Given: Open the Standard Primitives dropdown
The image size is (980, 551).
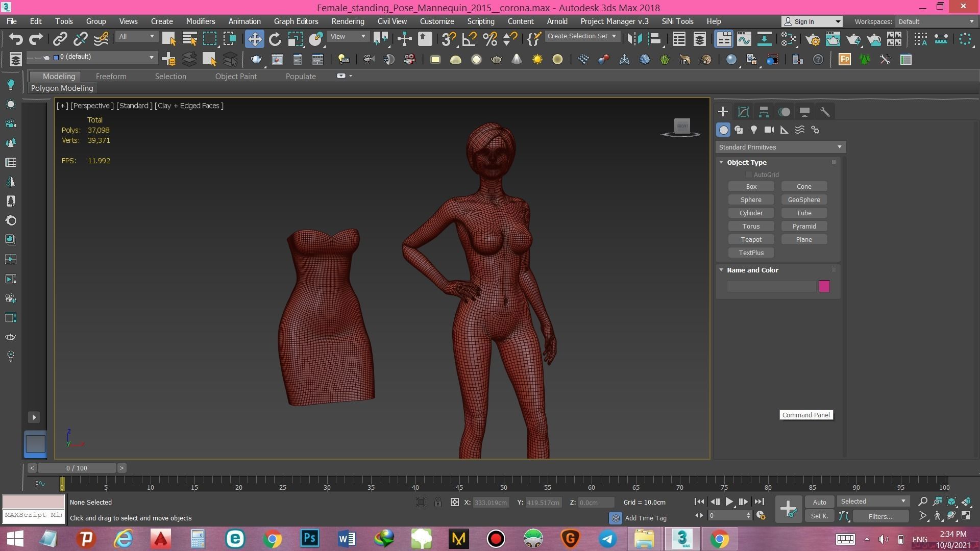Looking at the screenshot, I should click(780, 147).
